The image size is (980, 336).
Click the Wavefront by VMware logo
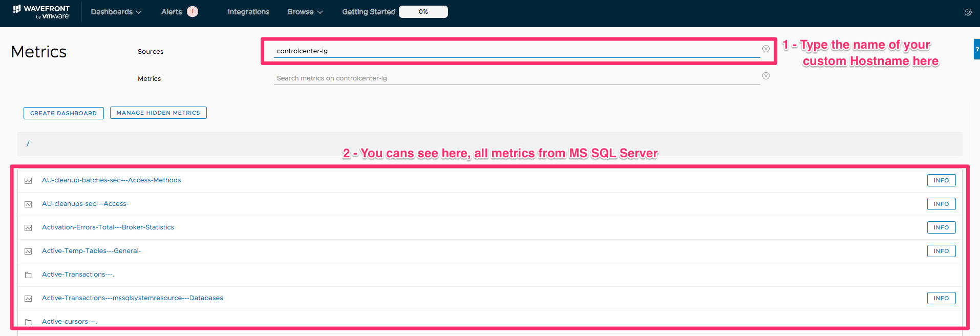coord(41,12)
